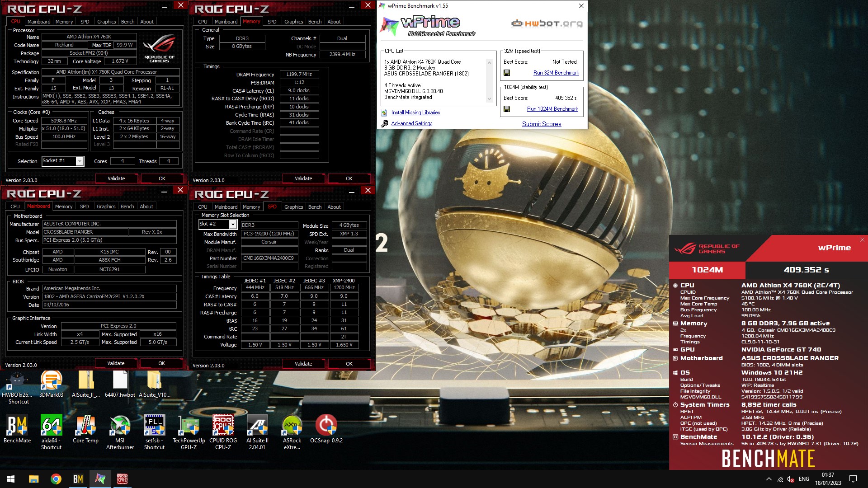The width and height of the screenshot is (868, 488).
Task: Switch to BenchMate in taskbar
Action: click(x=78, y=479)
